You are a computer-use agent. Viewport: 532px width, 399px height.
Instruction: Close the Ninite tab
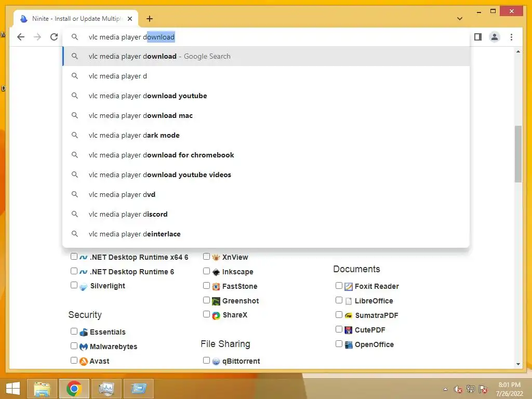[130, 19]
